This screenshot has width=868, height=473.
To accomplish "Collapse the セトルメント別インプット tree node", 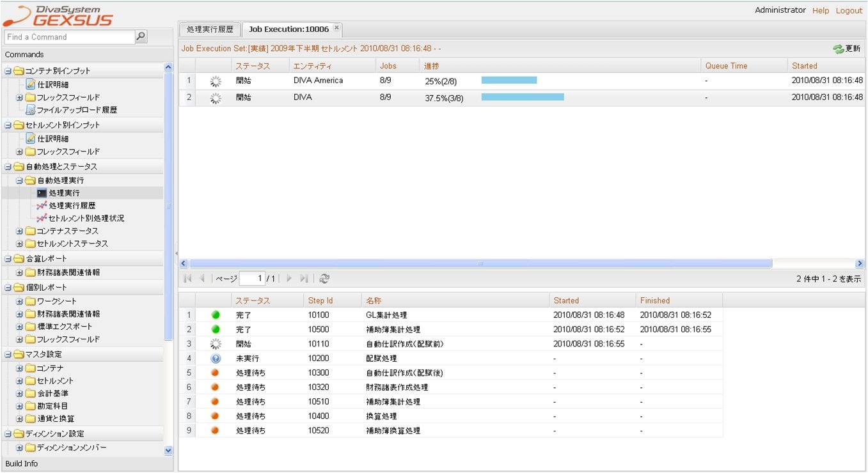I will pyautogui.click(x=8, y=125).
